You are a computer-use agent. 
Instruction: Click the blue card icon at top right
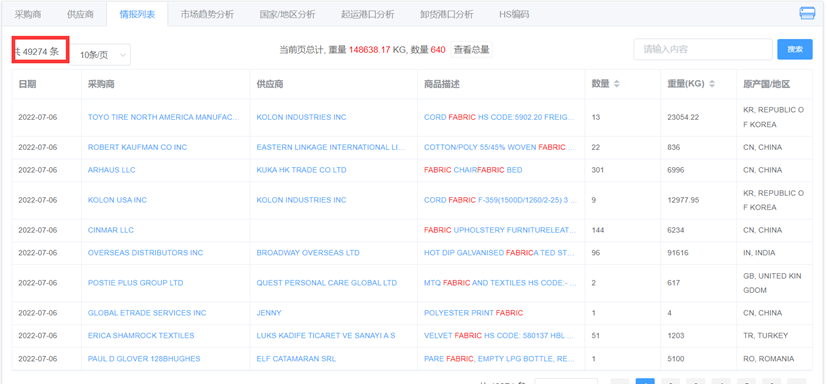[807, 13]
